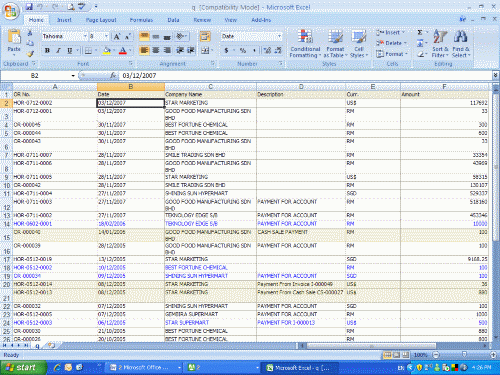Image resolution: width=500 pixels, height=375 pixels.
Task: Open the Borders icon in Font group
Action: point(88,51)
